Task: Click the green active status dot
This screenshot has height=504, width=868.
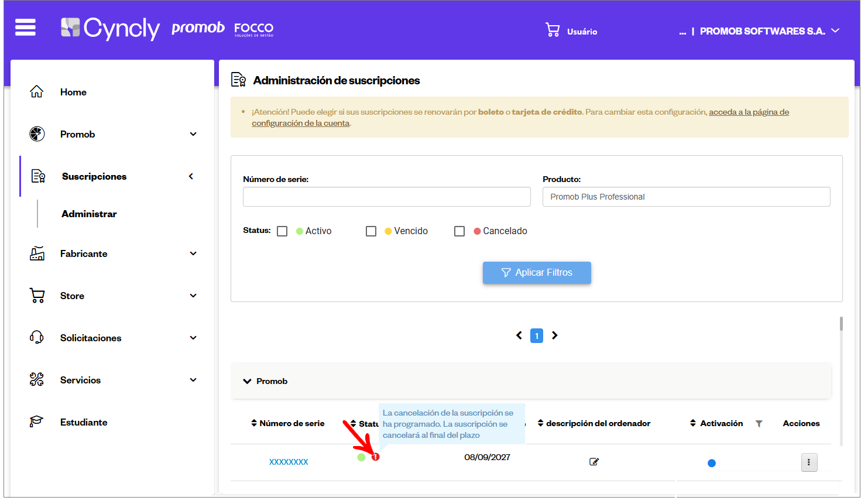Action: click(361, 457)
